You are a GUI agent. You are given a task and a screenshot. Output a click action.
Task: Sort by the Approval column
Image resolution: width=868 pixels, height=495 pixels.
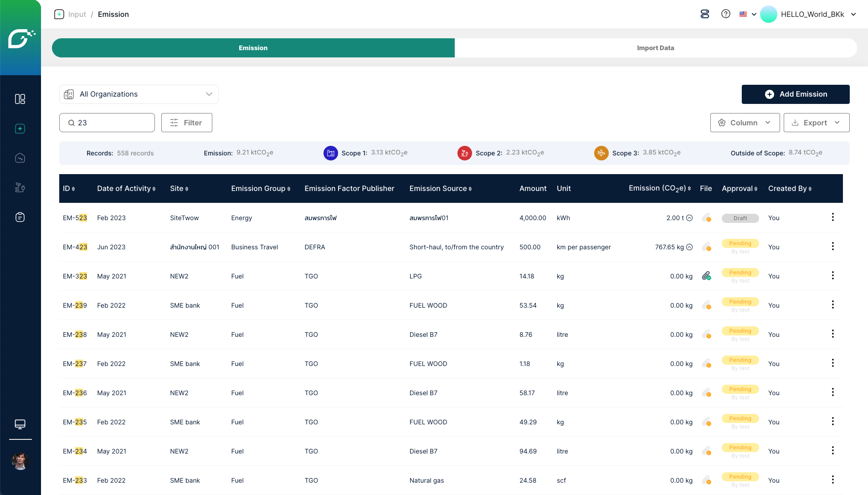pos(740,189)
